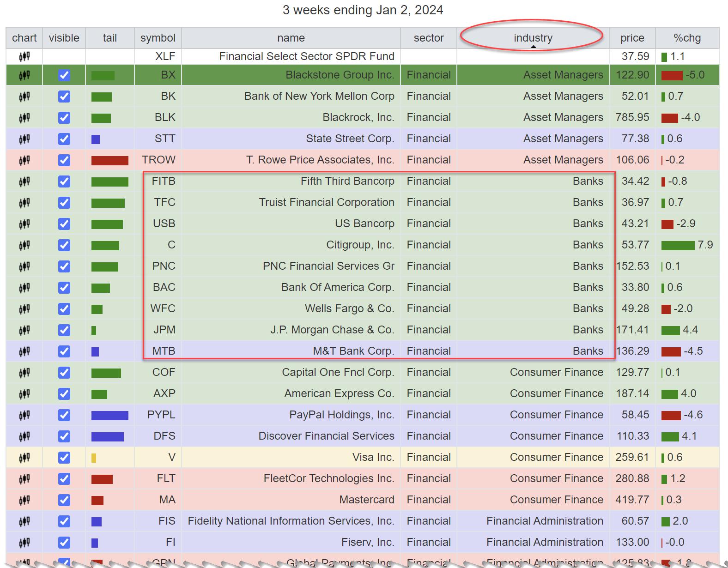This screenshot has width=728, height=568.
Task: Disable visibility checkbox for American Express
Action: coord(64,394)
